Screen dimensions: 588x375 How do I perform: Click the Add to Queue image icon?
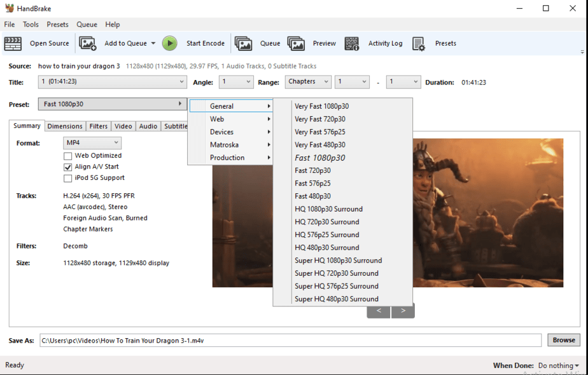coord(87,43)
